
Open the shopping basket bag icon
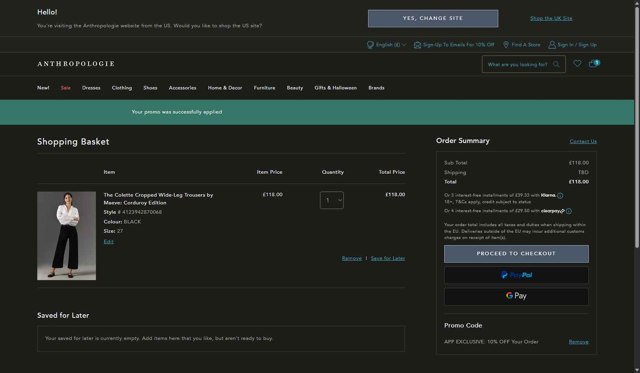tap(594, 63)
